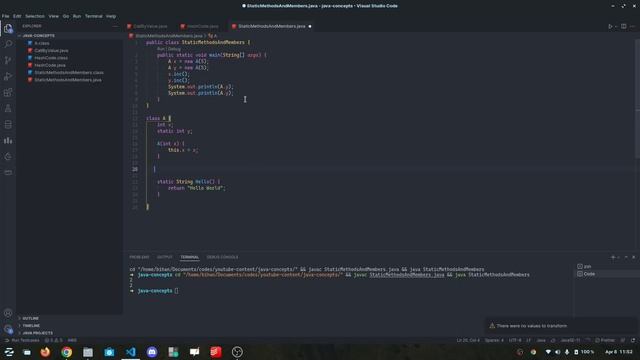Screen dimensions: 640x360
Task: Open StaticMethodsAndMembers.java in the Explorer
Action: point(68,80)
